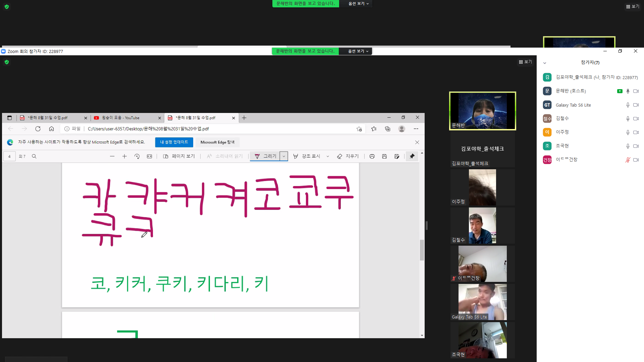Toggle camera icon for Galaxy Tab S6 Lite
The width and height of the screenshot is (644, 362).
[636, 105]
